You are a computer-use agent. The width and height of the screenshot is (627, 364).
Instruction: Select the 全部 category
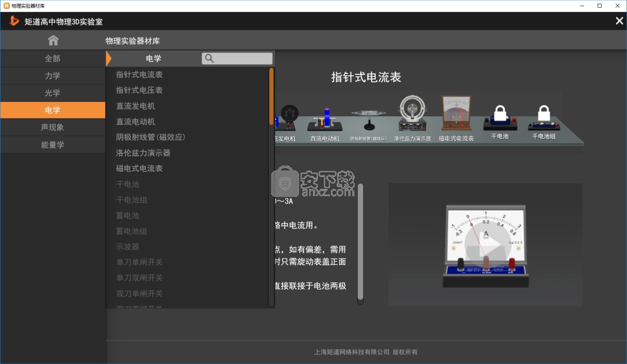(x=53, y=59)
